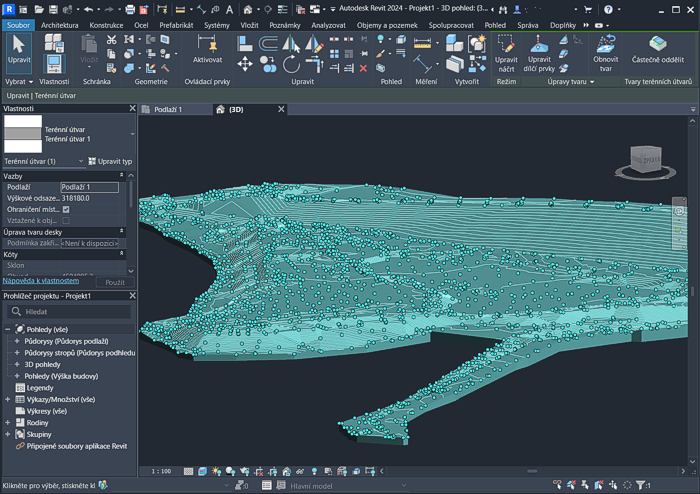This screenshot has width=700, height=494.
Task: Click the Nápověda k vlastnostem link
Action: coord(40,281)
